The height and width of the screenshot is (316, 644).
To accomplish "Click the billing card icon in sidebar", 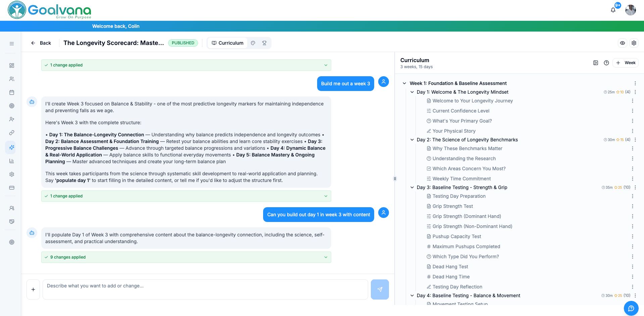I will point(11,188).
